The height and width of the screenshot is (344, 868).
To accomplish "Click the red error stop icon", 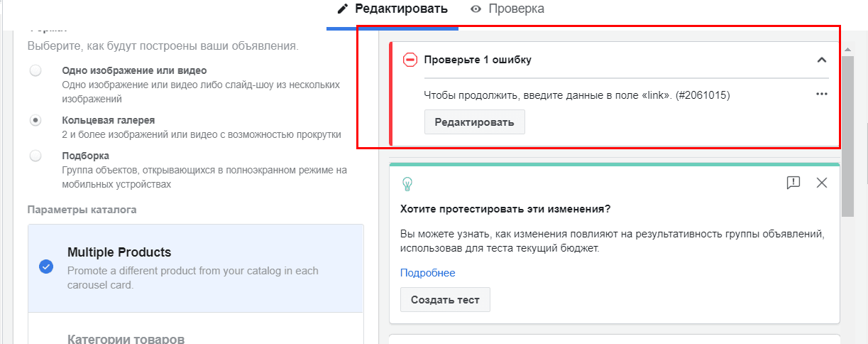I will 410,60.
